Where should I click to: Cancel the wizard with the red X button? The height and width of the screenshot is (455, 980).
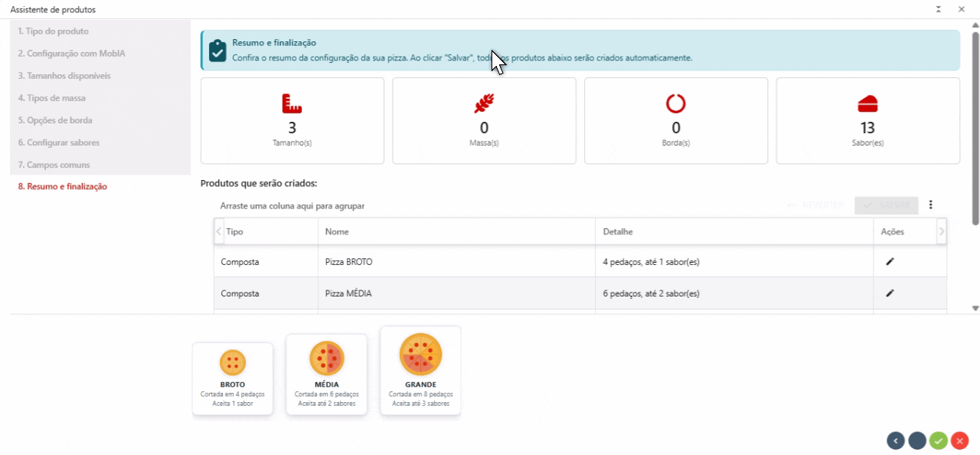point(959,440)
